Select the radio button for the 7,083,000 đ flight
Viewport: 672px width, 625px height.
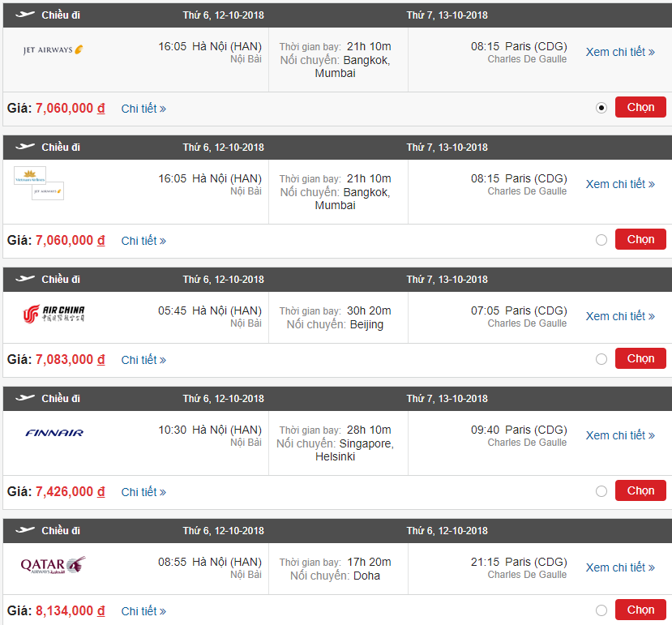coord(601,359)
